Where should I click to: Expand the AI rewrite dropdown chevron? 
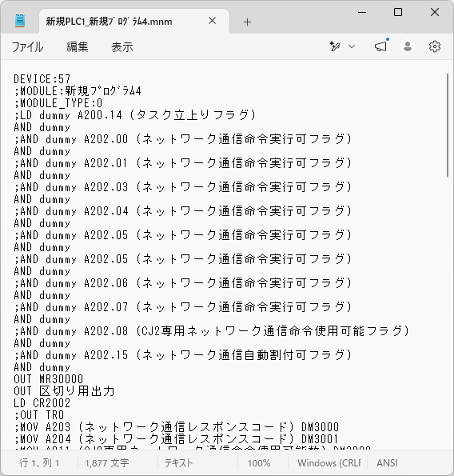[x=352, y=46]
